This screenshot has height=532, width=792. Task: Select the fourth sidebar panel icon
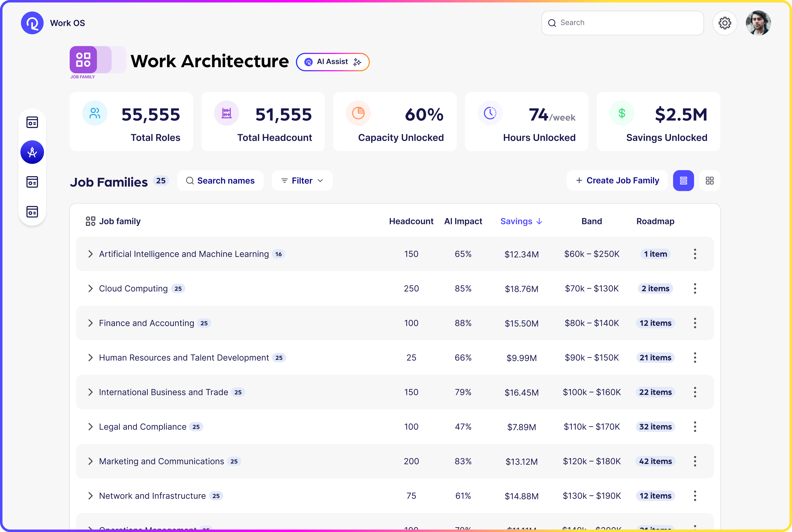pos(32,212)
